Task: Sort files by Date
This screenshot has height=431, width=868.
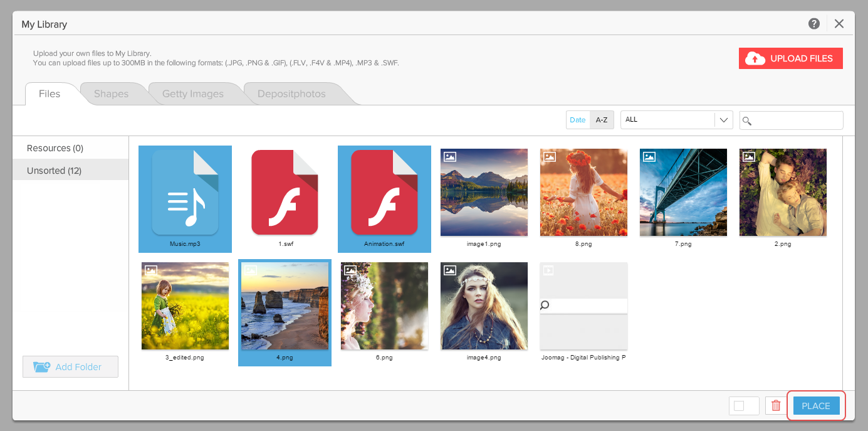Action: click(x=578, y=120)
